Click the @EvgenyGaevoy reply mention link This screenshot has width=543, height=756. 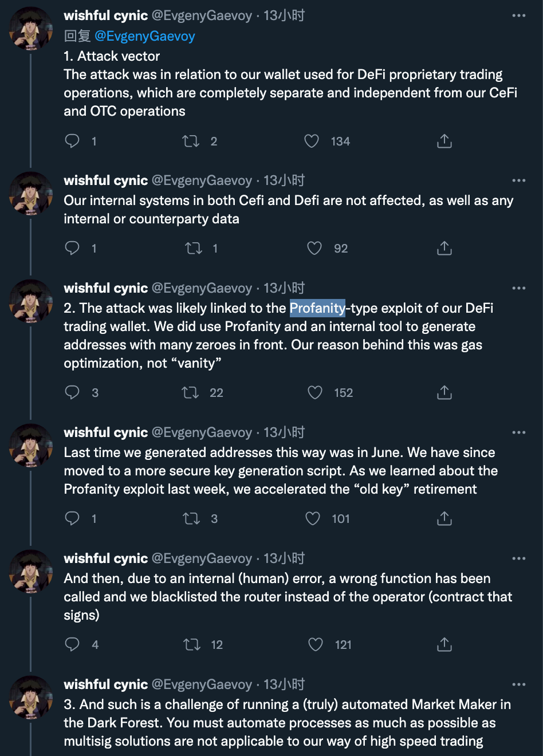(x=144, y=36)
